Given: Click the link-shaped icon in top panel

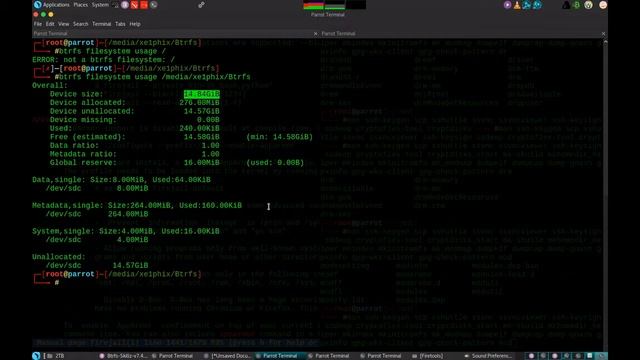Looking at the screenshot, I should pos(201,5).
